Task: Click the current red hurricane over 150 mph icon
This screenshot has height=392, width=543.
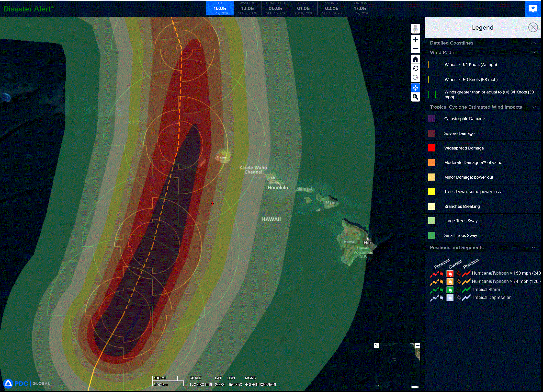Action: [x=450, y=274]
